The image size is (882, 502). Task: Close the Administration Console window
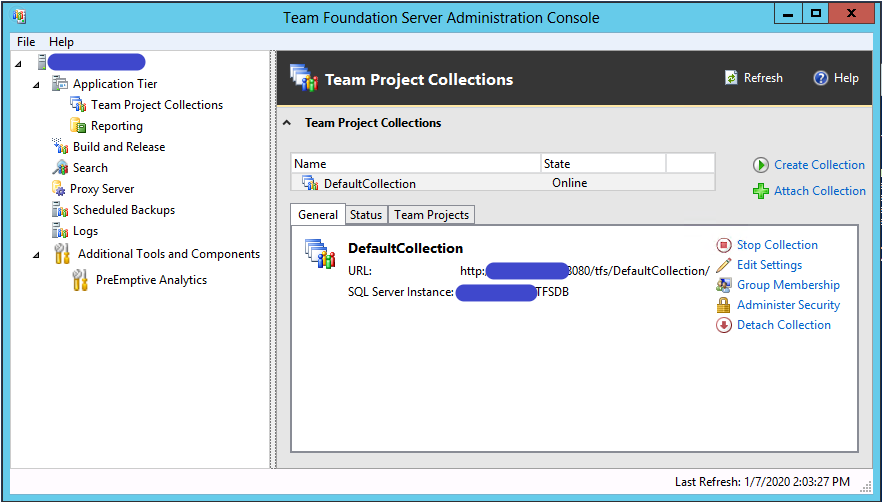point(851,15)
